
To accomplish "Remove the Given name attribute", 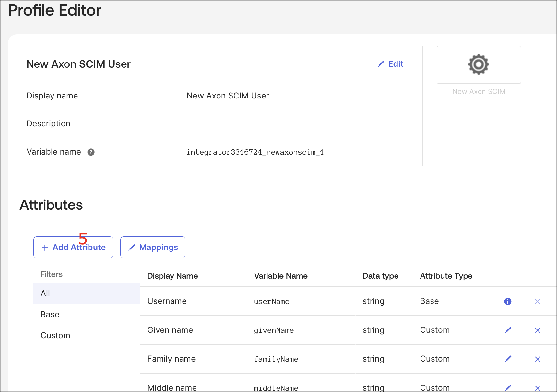I will click(537, 330).
